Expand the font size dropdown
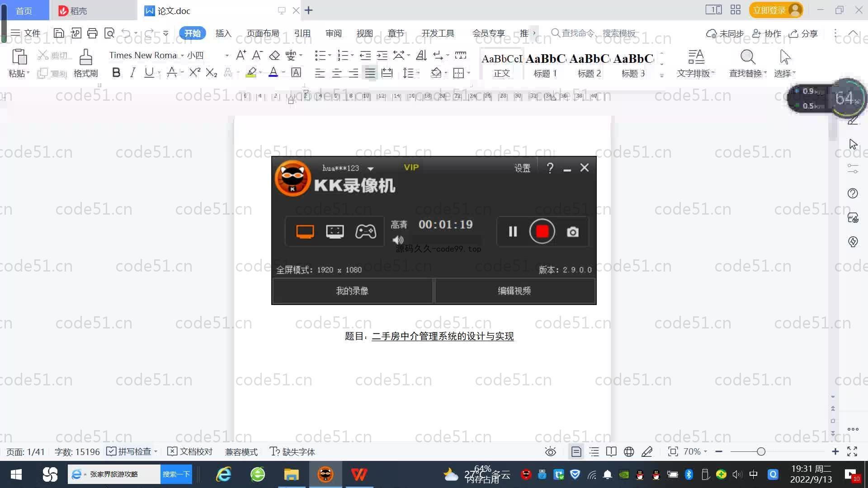 226,56
